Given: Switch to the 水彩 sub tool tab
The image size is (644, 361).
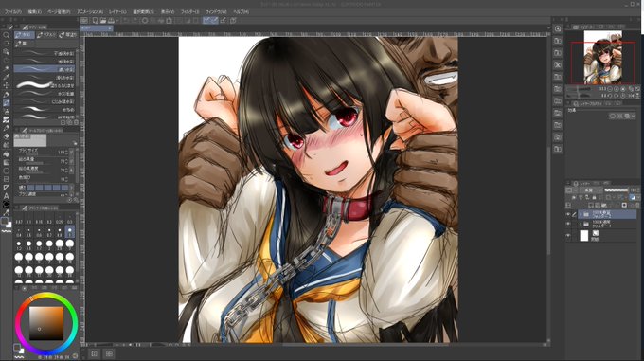Looking at the screenshot, I should (x=25, y=35).
